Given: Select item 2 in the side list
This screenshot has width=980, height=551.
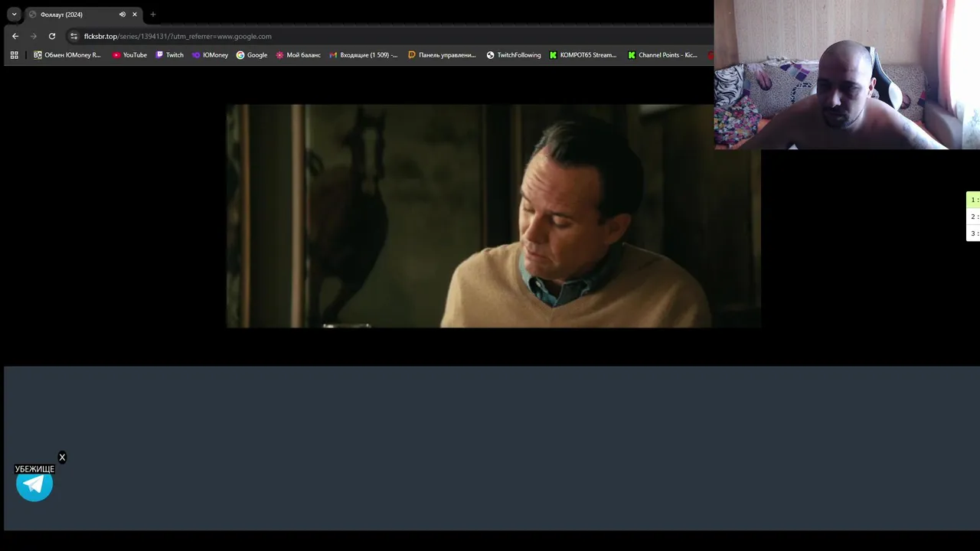Looking at the screenshot, I should [x=973, y=217].
